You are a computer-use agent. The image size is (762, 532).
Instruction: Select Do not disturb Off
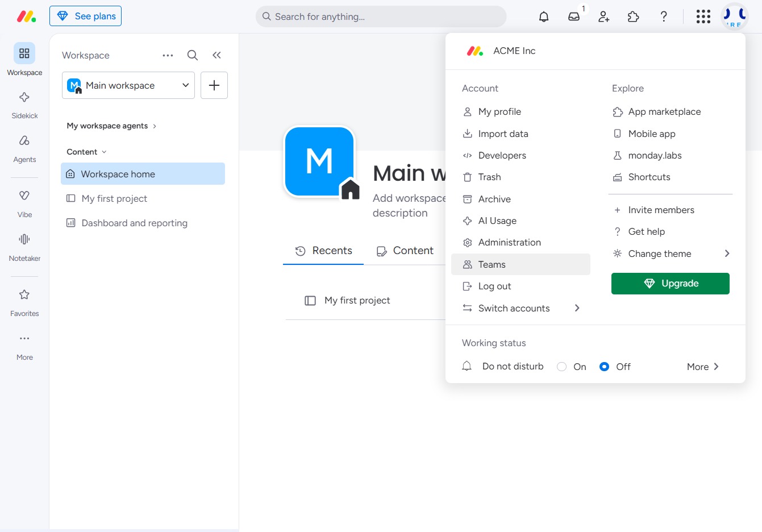(x=604, y=367)
